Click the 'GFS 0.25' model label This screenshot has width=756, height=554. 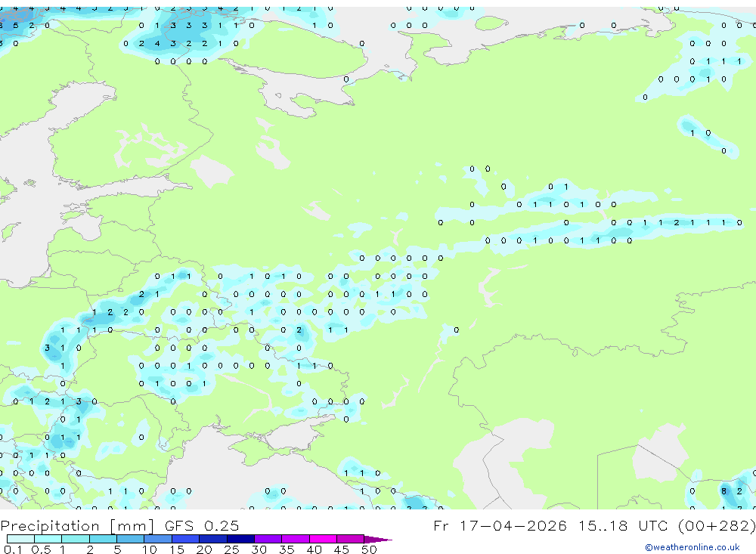pyautogui.click(x=202, y=525)
